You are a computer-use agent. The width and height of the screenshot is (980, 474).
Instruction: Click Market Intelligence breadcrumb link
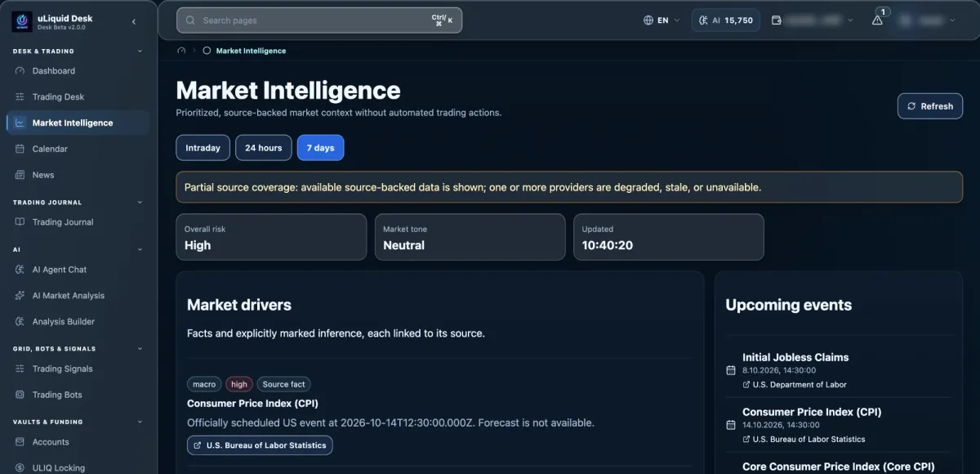[x=251, y=51]
